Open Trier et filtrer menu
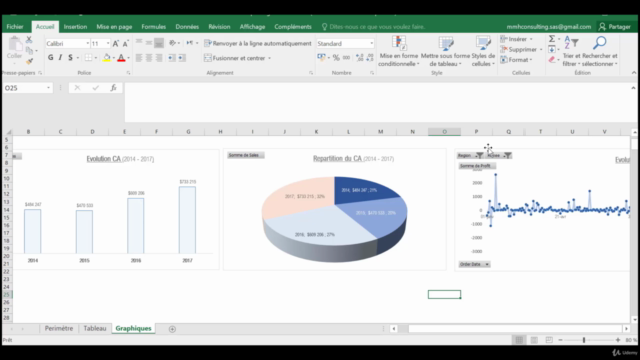Screen dimensions: 640x360 click(571, 51)
